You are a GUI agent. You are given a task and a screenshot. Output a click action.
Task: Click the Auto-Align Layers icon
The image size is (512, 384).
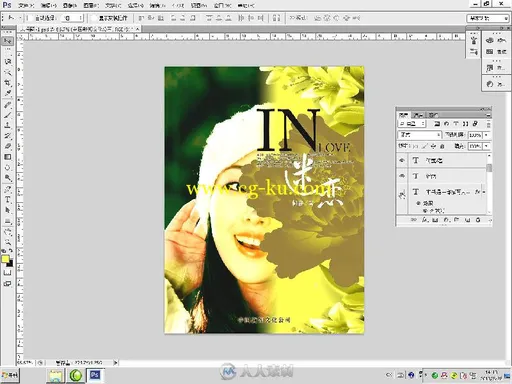(276, 18)
